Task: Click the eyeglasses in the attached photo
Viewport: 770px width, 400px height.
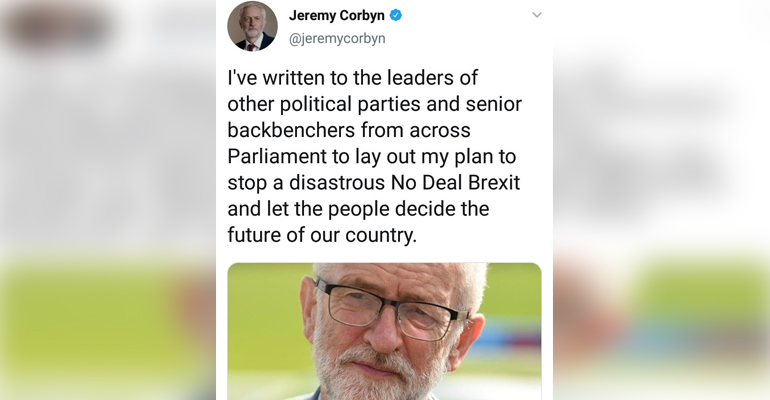Action: (390, 309)
